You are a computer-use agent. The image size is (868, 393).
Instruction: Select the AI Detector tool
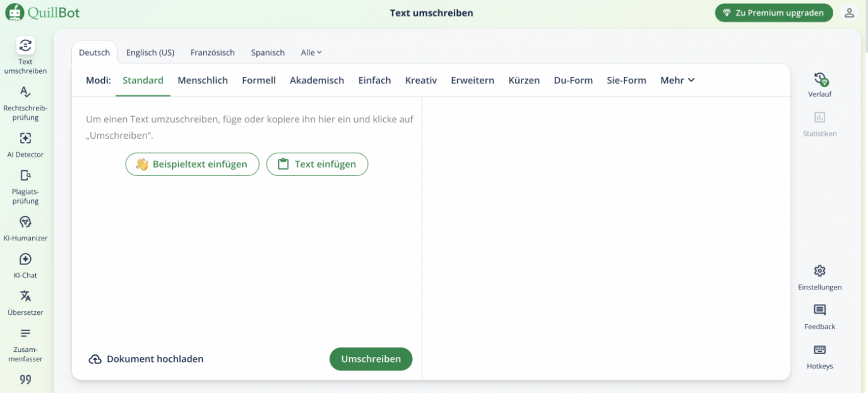(x=25, y=145)
